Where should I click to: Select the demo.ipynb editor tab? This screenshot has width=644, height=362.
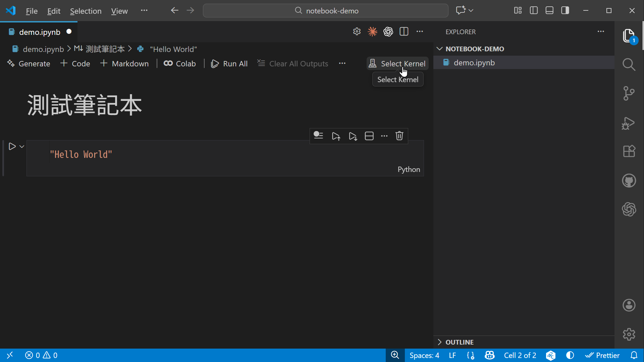[39, 32]
